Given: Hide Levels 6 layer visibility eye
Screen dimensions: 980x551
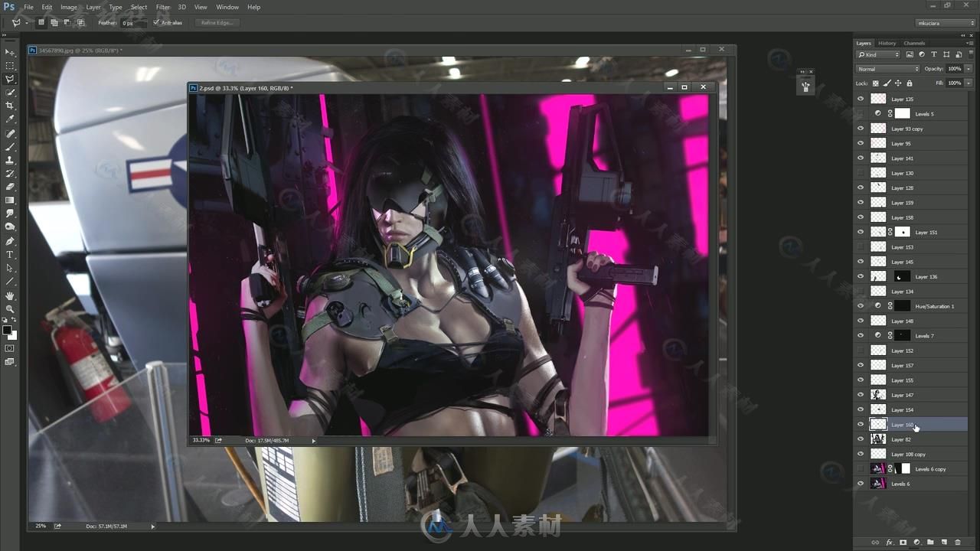Looking at the screenshot, I should [861, 484].
